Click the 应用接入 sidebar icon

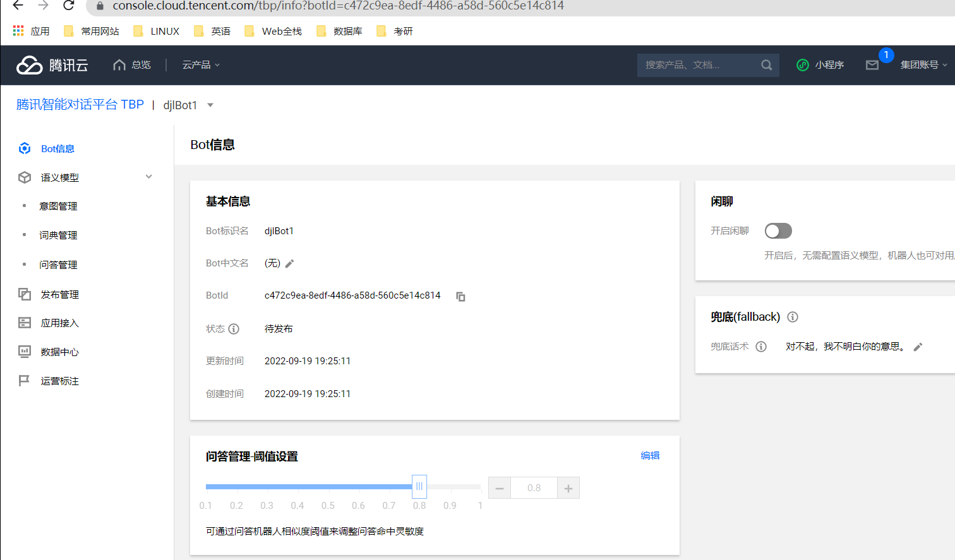tap(25, 323)
